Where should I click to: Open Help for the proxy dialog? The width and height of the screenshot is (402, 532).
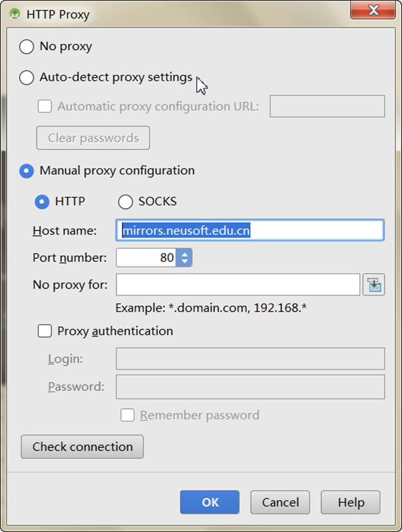tap(350, 502)
